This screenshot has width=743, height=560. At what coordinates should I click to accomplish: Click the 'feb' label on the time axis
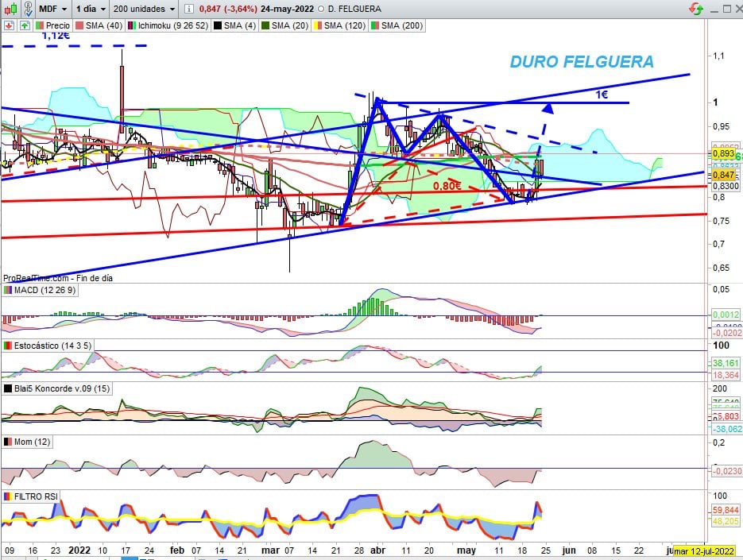176,550
